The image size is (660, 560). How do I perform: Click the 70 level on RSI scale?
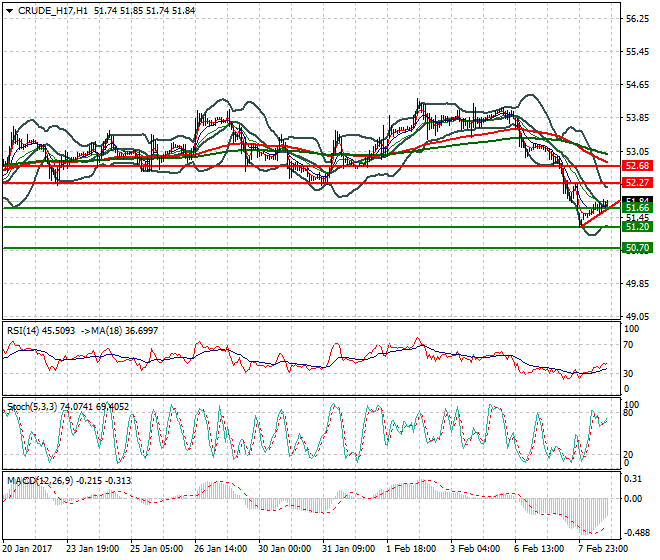coord(630,345)
